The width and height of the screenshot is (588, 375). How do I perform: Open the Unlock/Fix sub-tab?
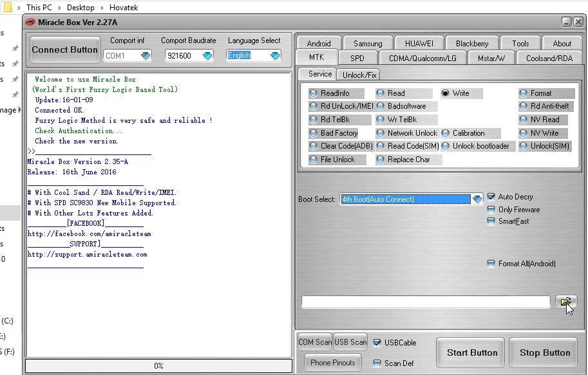click(x=359, y=75)
